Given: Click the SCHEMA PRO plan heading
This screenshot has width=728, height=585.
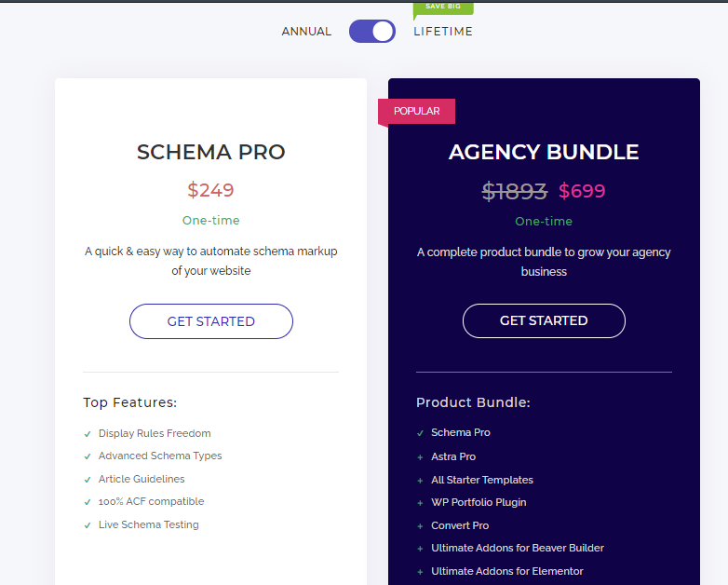Looking at the screenshot, I should (210, 152).
